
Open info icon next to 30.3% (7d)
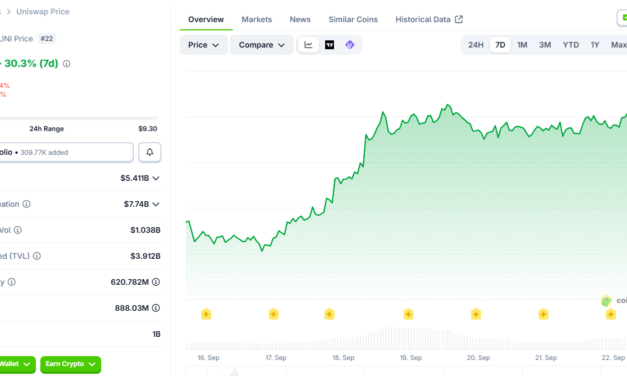[67, 64]
